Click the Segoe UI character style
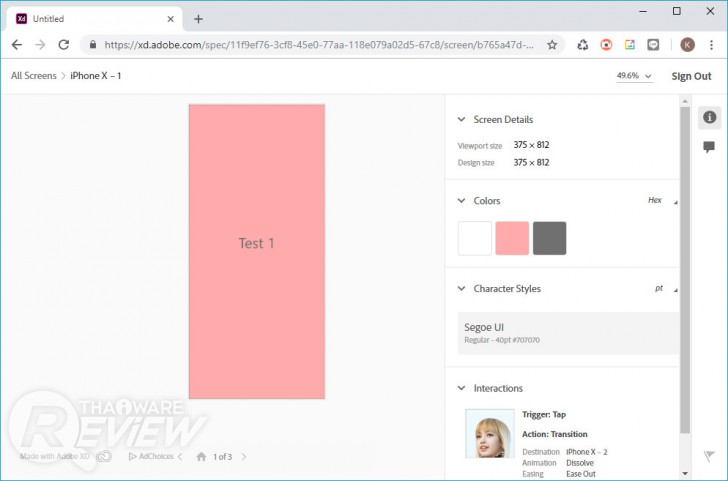This screenshot has height=481, width=728. (x=568, y=333)
